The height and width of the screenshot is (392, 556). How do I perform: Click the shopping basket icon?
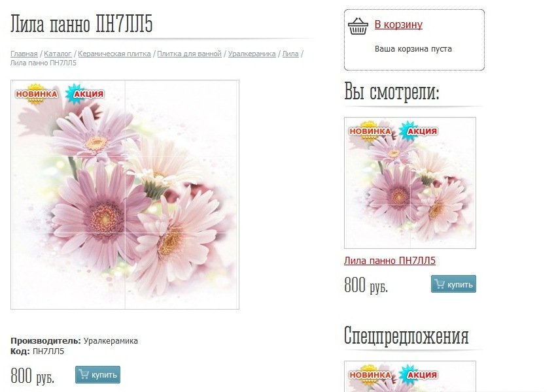coord(358,26)
